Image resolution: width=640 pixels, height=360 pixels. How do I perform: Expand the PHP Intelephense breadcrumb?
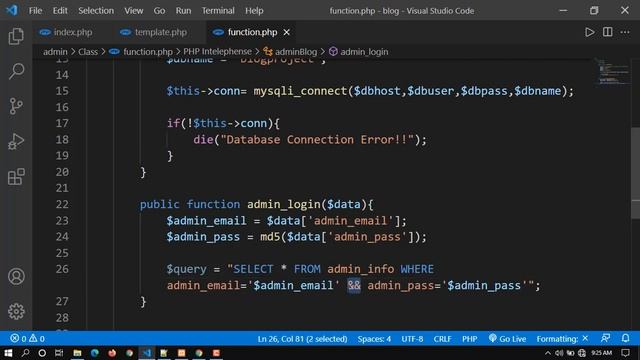pyautogui.click(x=217, y=52)
